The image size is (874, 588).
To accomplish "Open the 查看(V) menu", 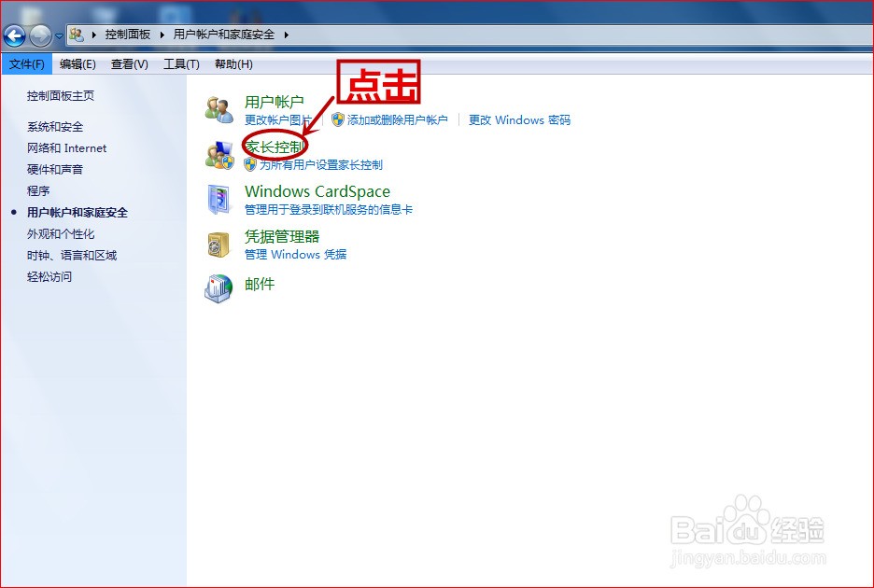I will click(129, 64).
